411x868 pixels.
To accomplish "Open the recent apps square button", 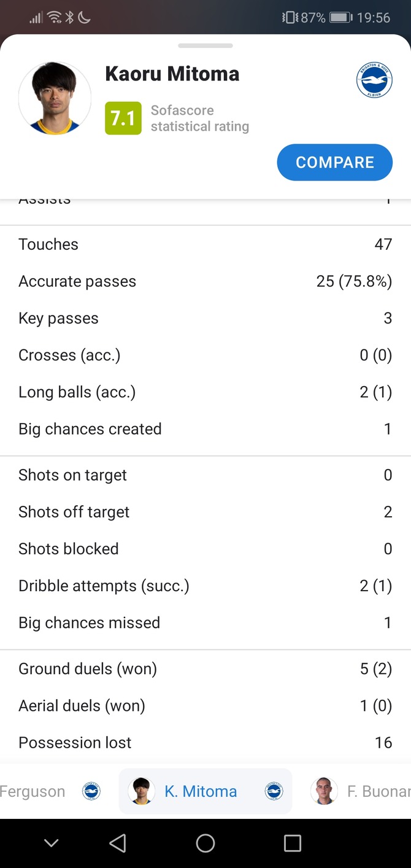I will (x=293, y=843).
